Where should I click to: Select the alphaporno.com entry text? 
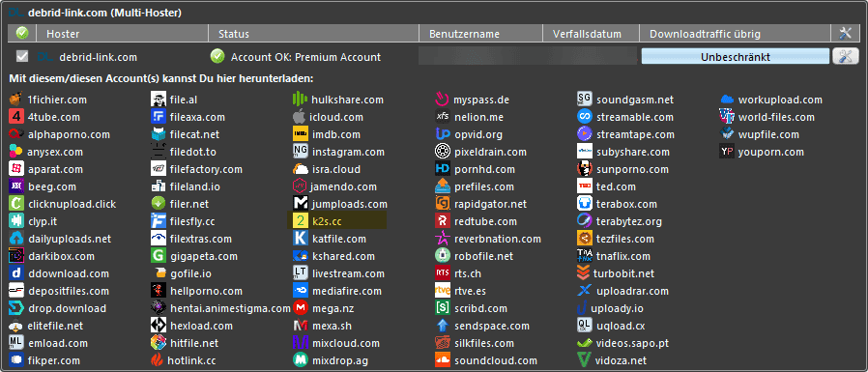click(69, 134)
